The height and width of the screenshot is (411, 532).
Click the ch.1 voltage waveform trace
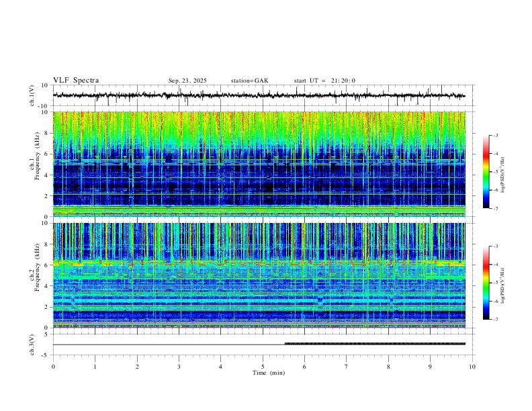coord(259,95)
